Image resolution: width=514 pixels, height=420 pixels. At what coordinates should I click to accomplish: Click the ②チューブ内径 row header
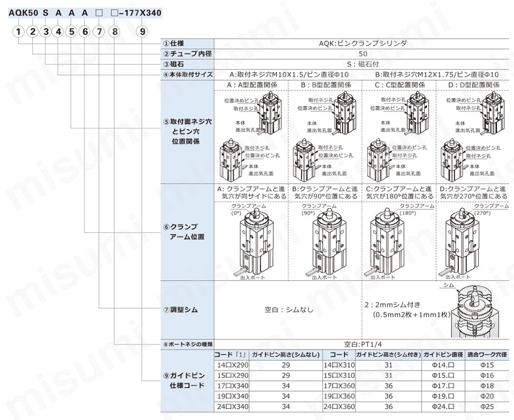187,54
